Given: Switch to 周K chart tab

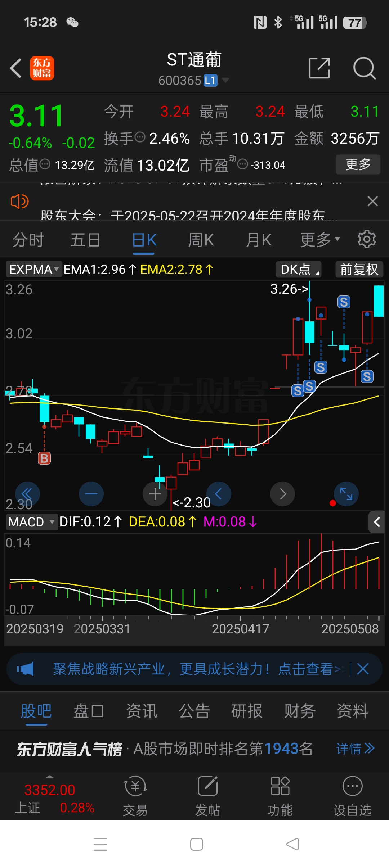Looking at the screenshot, I should 201,240.
